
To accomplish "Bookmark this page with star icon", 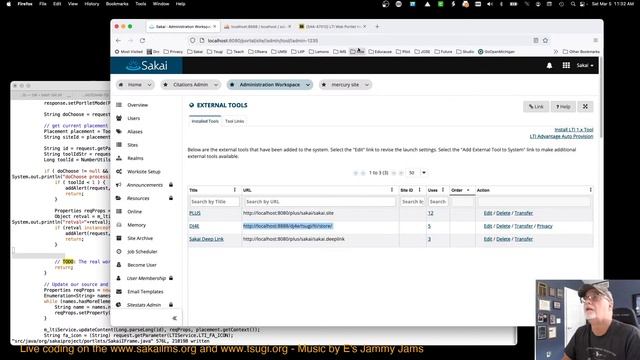I will point(545,40).
